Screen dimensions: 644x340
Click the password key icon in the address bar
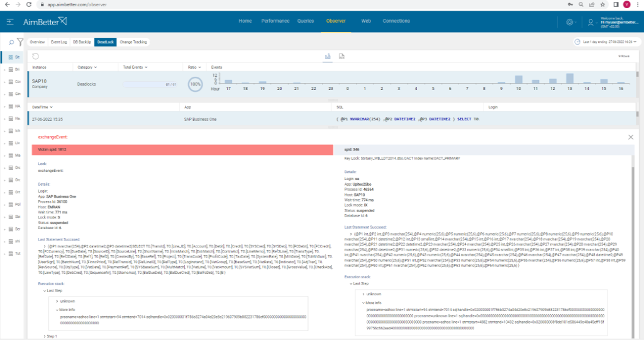pyautogui.click(x=570, y=4)
